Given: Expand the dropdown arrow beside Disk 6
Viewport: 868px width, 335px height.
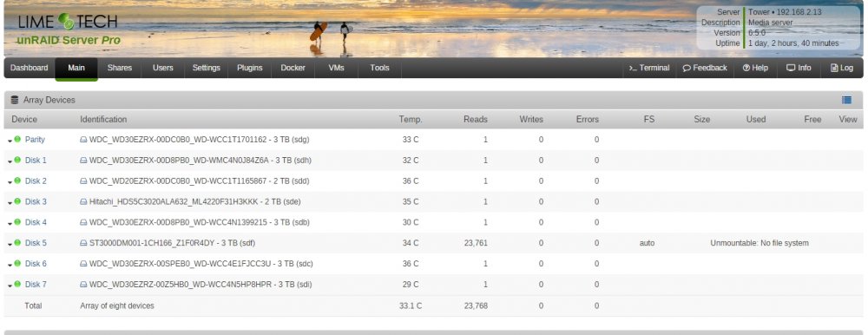Looking at the screenshot, I should coord(10,266).
